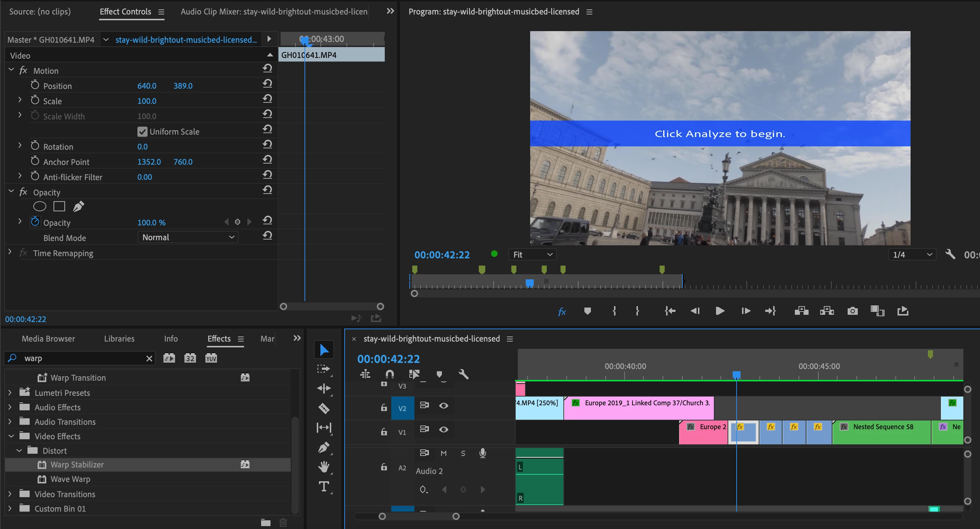
Task: Select the Pen tool in toolbar
Action: coord(324,447)
